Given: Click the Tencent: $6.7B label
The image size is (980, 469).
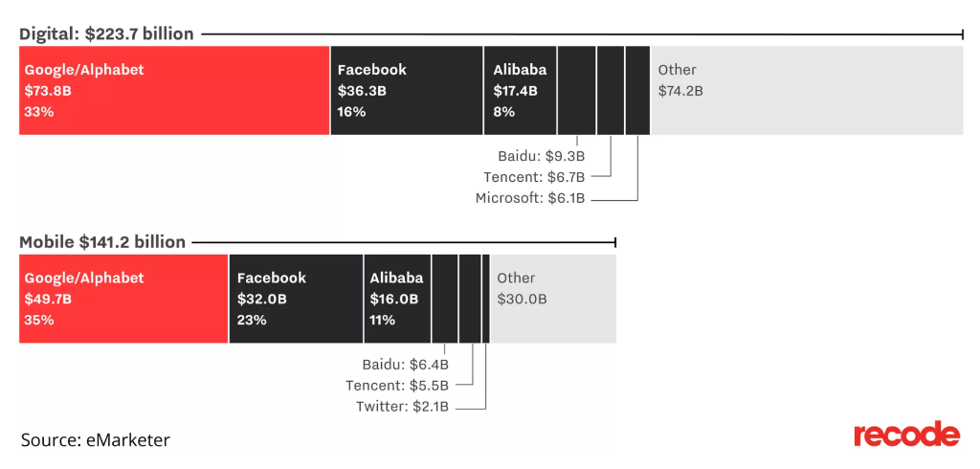Looking at the screenshot, I should click(x=534, y=177).
